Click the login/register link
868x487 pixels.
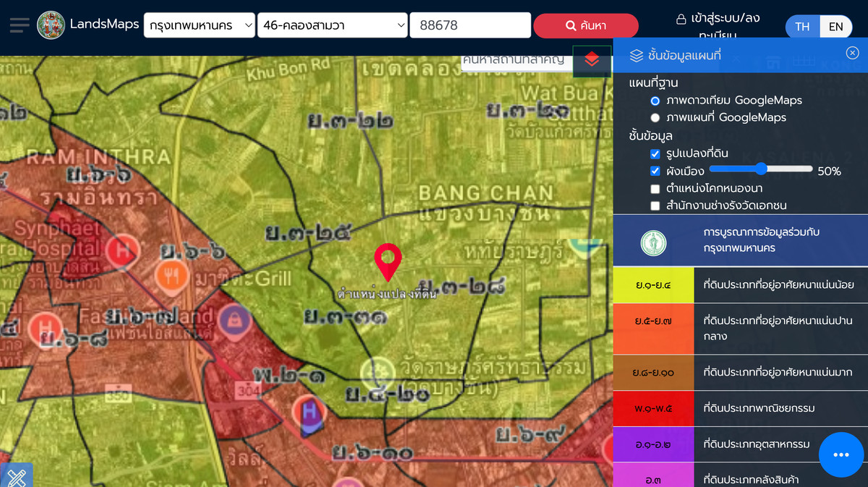pos(716,26)
